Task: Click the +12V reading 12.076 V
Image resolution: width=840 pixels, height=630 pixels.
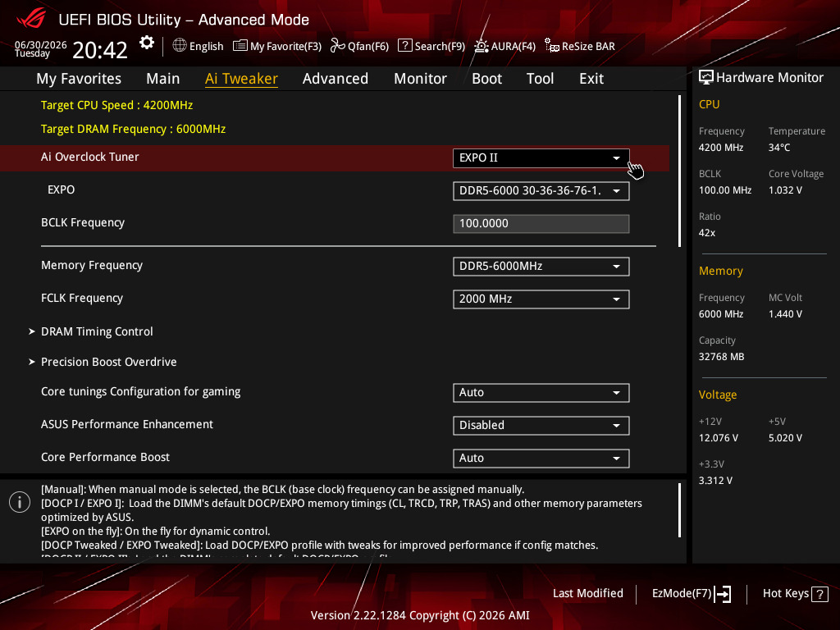Action: click(719, 438)
